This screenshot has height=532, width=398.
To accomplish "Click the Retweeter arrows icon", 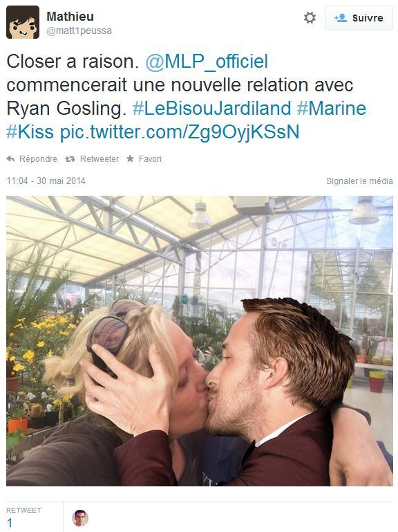I will coord(70,159).
